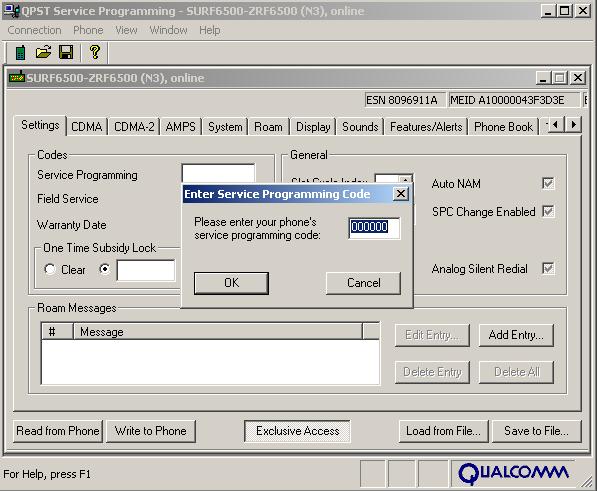
Task: Switch to the Features/Alerts tab
Action: [x=426, y=127]
